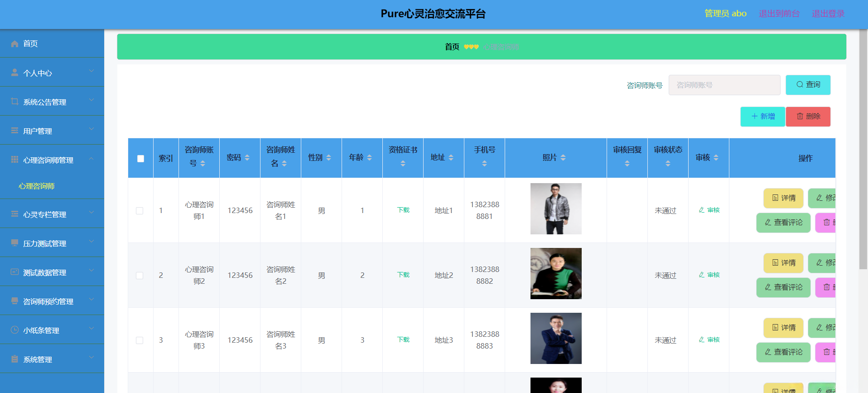Screen dimensions: 868x393
Task: Click the 修改 button in row 1
Action: click(822, 198)
